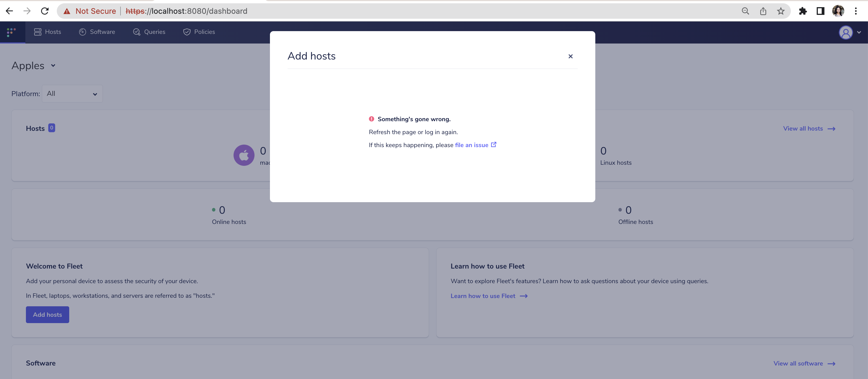Click the Add hosts button

pyautogui.click(x=47, y=314)
